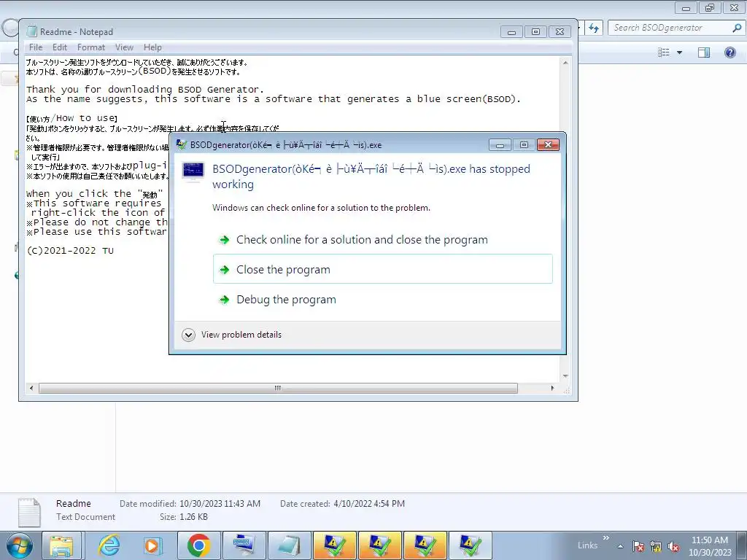
Task: Launch Internet Explorer from taskbar
Action: pos(109,545)
